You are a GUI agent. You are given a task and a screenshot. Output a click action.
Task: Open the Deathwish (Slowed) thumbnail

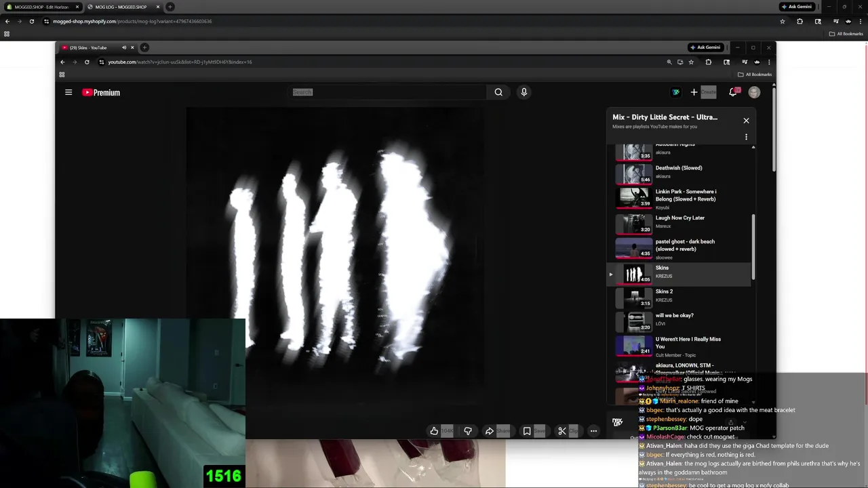633,174
